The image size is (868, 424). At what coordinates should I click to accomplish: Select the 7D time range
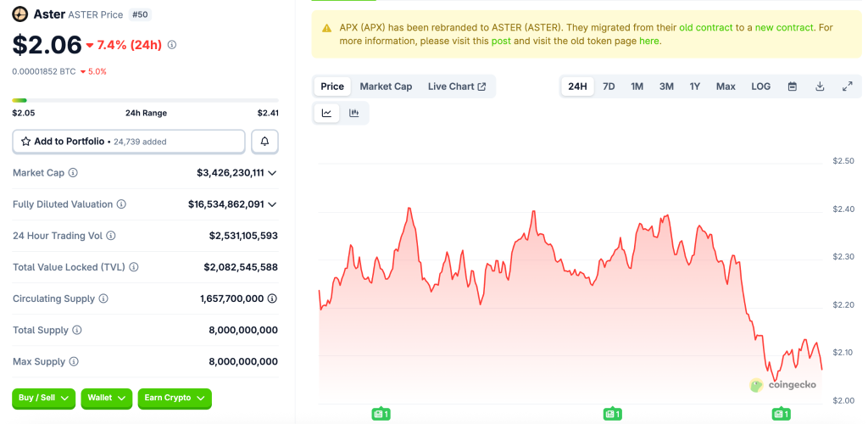click(609, 86)
